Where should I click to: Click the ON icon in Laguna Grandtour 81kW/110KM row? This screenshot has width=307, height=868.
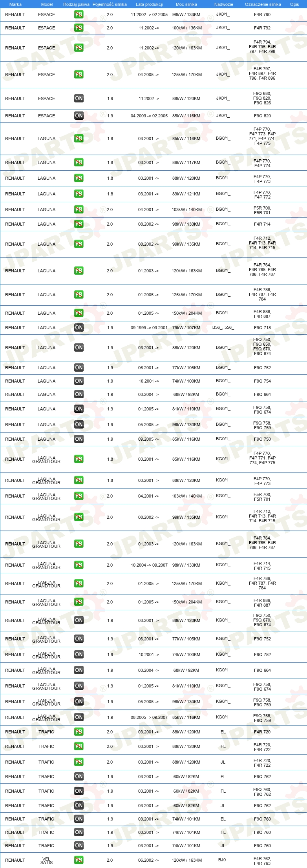(x=79, y=686)
